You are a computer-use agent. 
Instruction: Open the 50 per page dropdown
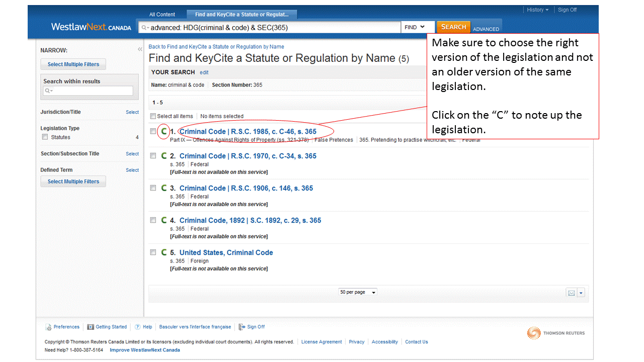click(358, 292)
